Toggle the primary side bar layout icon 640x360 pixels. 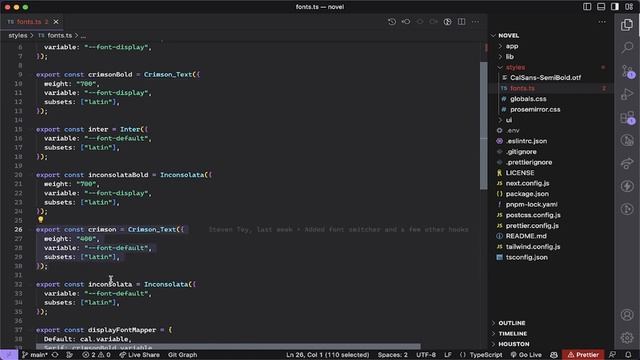(587, 7)
